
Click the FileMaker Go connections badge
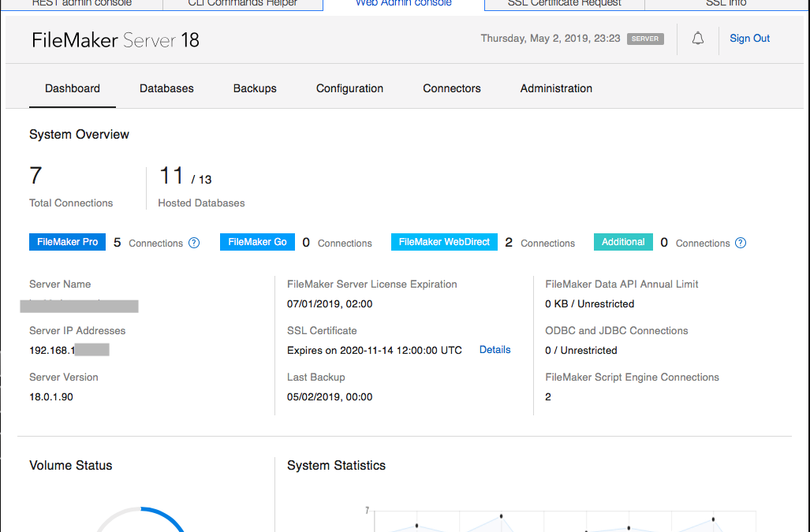(x=257, y=242)
